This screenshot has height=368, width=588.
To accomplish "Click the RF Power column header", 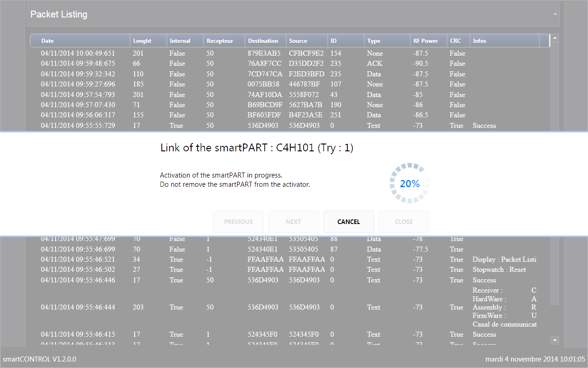I will coord(428,41).
